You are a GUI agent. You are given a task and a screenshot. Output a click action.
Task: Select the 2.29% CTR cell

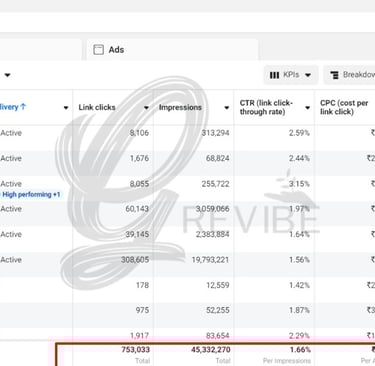[299, 335]
